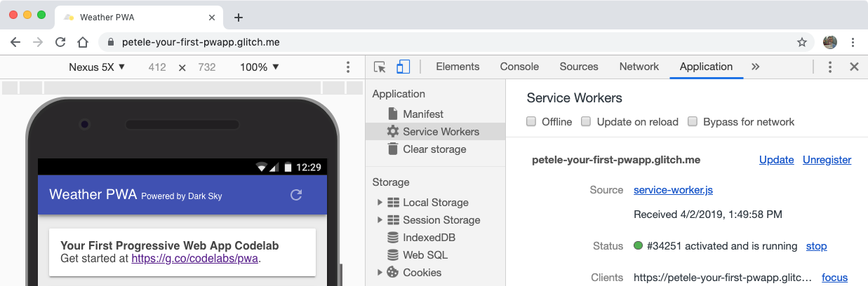Viewport: 868px width, 286px height.
Task: Enable the Offline checkbox
Action: (532, 122)
